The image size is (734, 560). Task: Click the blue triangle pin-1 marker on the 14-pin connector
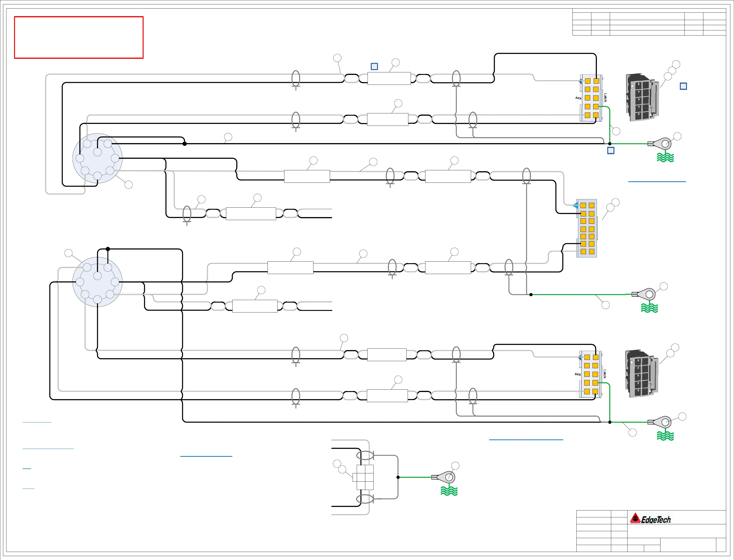(576, 206)
